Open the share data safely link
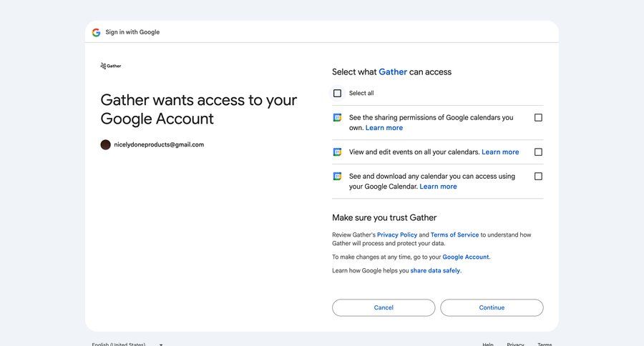 [435, 270]
